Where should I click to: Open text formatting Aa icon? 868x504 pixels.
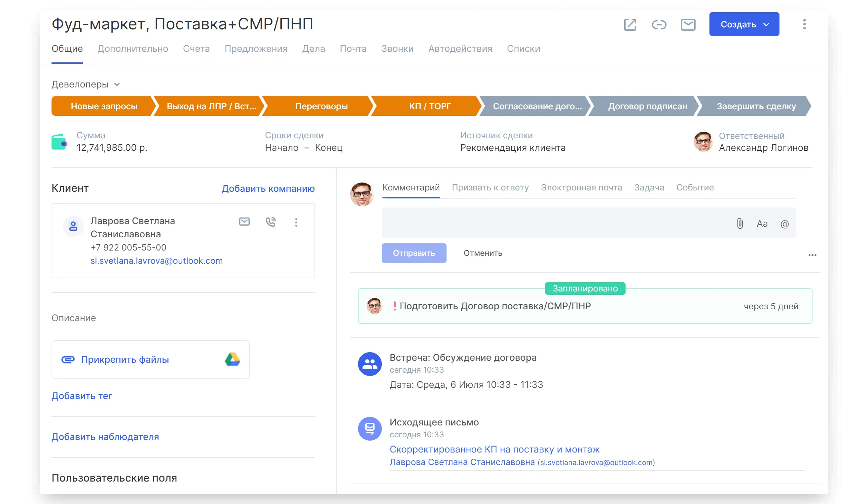click(762, 224)
